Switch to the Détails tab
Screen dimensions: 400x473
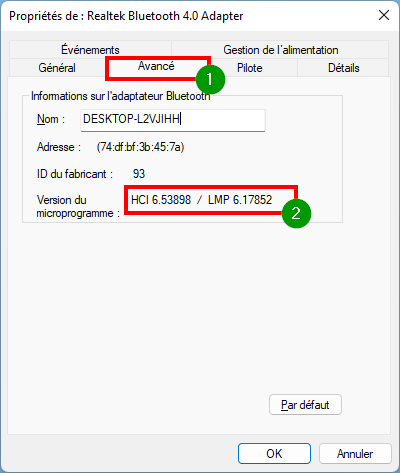coord(344,68)
